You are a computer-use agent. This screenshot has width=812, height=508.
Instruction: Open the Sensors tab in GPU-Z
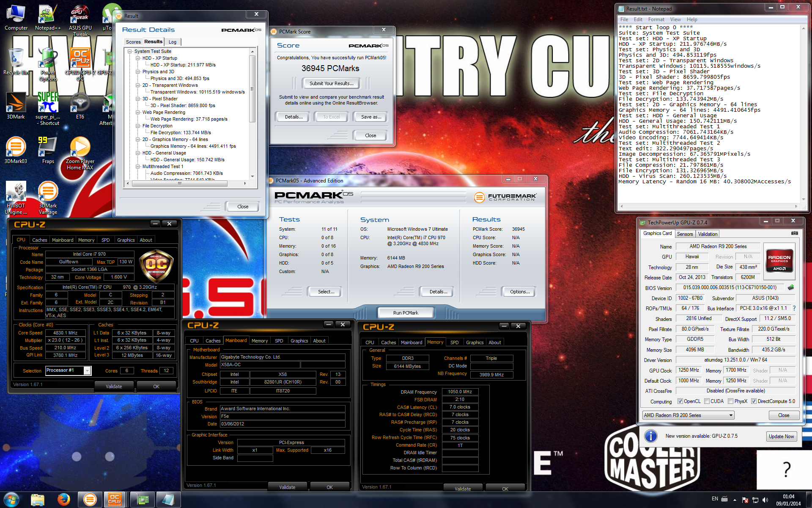(x=685, y=234)
